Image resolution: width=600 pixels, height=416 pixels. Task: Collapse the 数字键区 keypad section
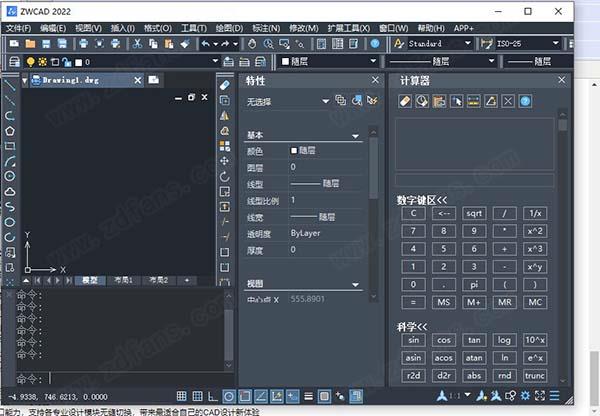click(x=422, y=200)
